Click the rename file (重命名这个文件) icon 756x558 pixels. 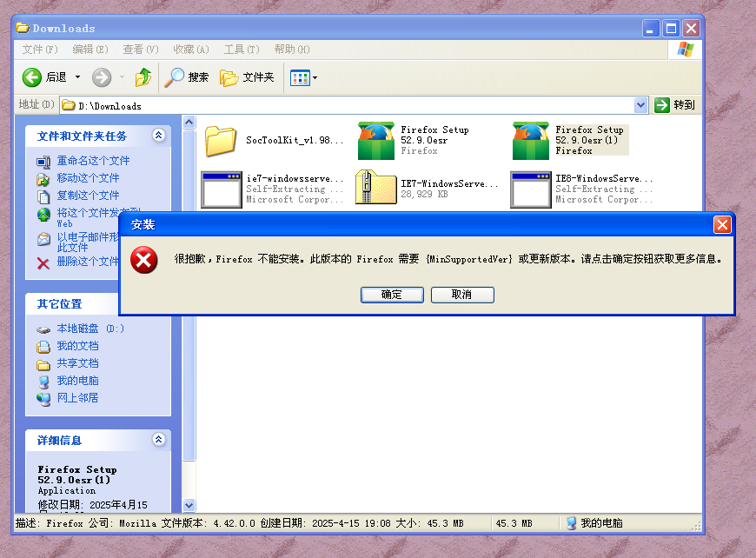click(x=43, y=162)
